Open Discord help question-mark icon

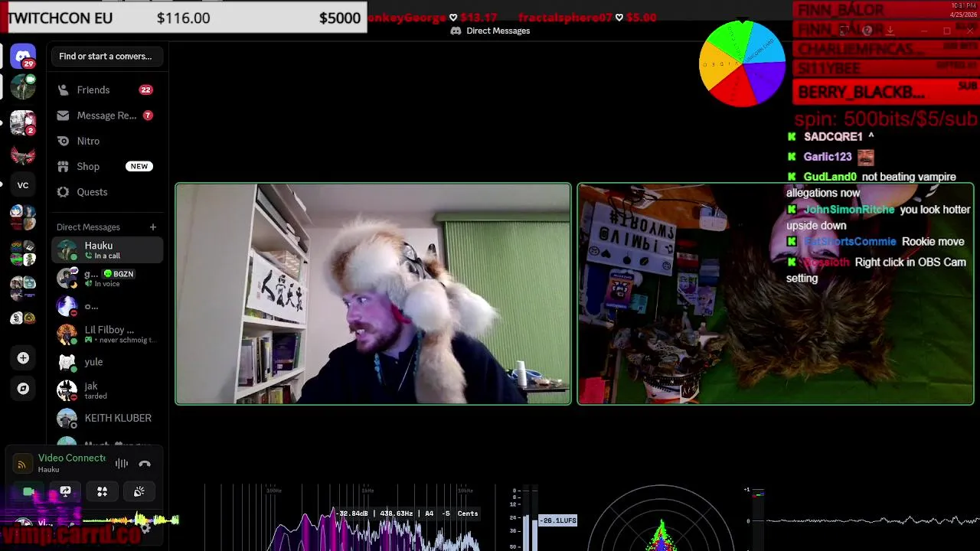[x=867, y=31]
